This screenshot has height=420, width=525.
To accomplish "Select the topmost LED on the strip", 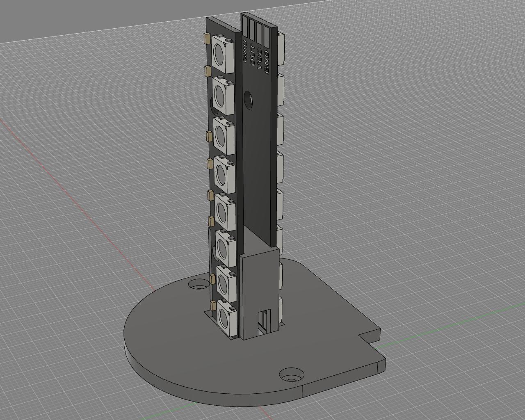I will [x=223, y=54].
